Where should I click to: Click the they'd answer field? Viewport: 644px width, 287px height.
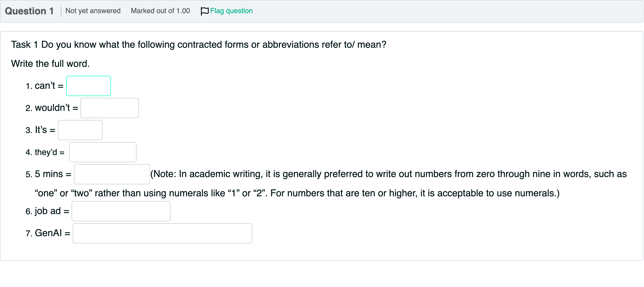[x=103, y=152]
